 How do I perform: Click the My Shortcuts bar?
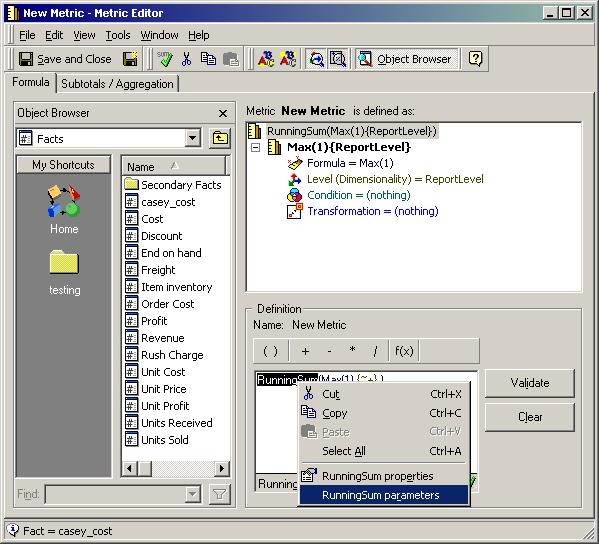[63, 165]
